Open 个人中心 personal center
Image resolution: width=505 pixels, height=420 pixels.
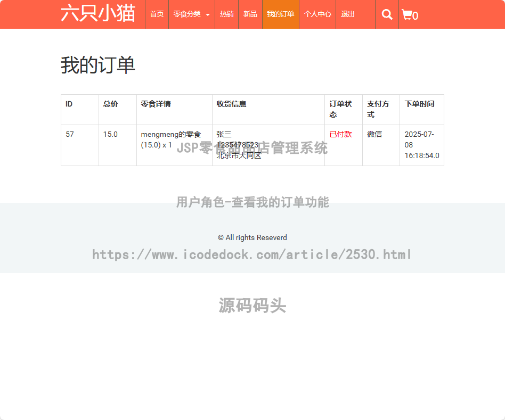click(x=317, y=14)
